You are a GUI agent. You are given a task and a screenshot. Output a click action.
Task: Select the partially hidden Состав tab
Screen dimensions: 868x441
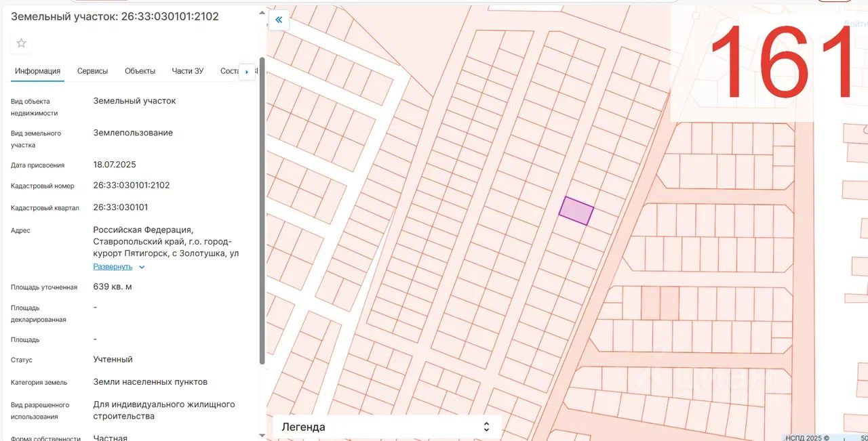coord(229,71)
